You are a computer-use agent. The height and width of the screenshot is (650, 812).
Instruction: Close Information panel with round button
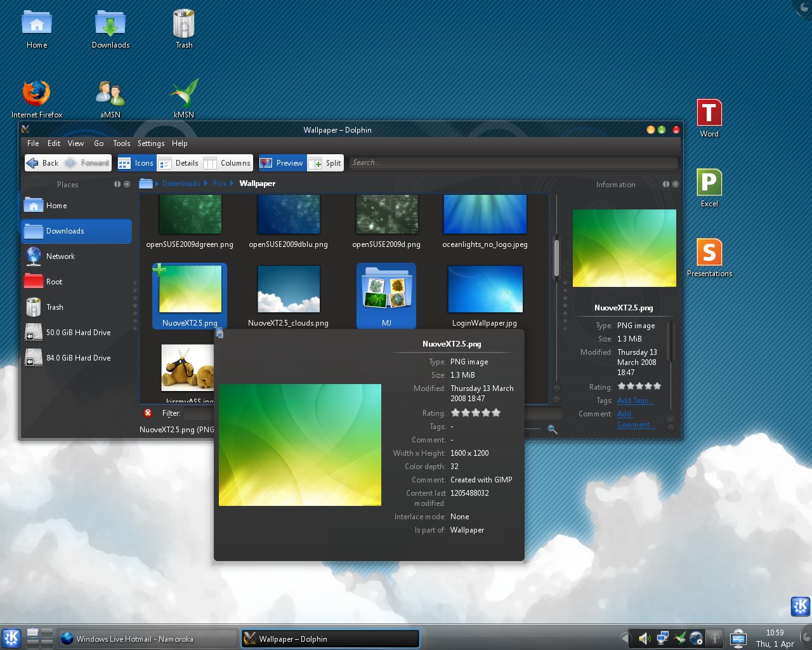click(676, 185)
